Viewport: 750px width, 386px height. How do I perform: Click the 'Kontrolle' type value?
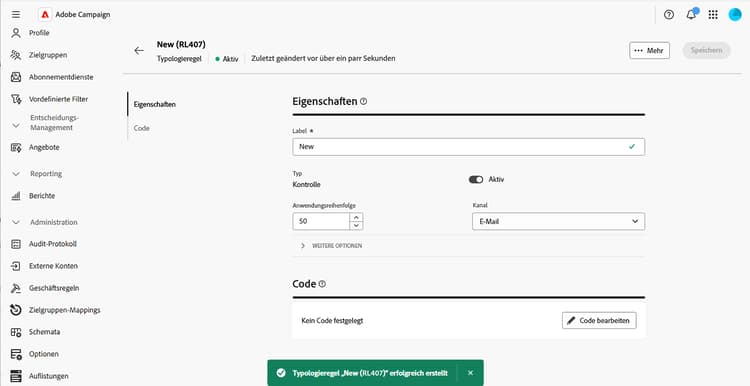coord(307,185)
